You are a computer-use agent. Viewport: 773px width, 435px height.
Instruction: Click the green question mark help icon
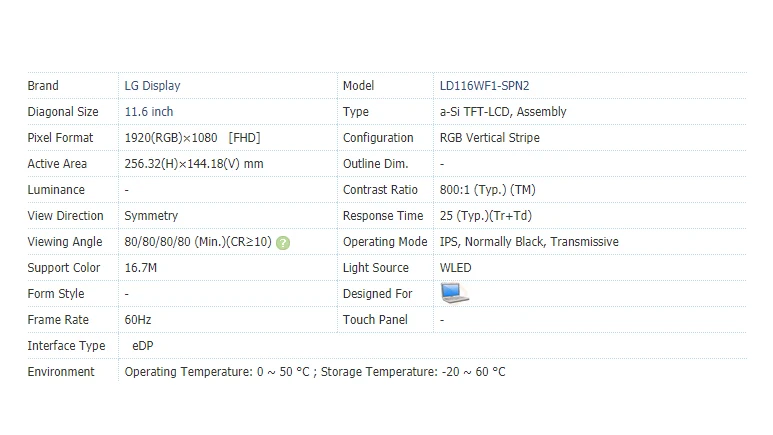[x=284, y=243]
